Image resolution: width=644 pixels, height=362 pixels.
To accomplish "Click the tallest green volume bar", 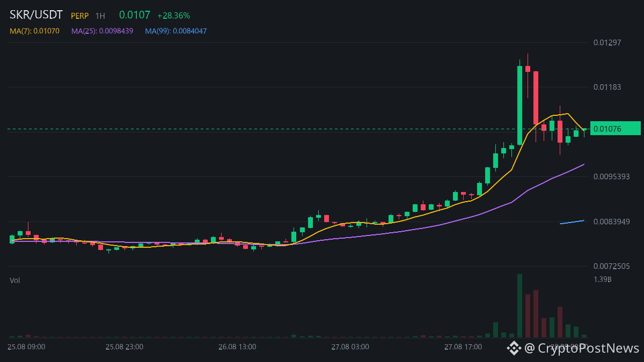I will coord(519,306).
